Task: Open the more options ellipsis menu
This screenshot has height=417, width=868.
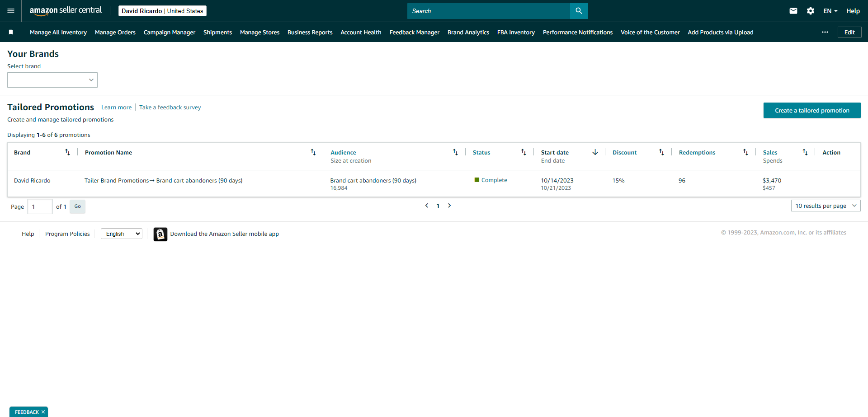Action: click(825, 32)
